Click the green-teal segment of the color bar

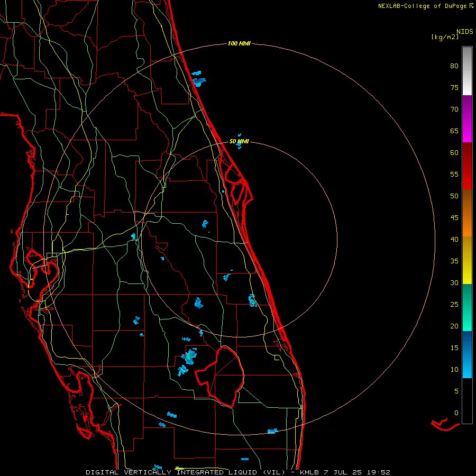[x=467, y=307]
